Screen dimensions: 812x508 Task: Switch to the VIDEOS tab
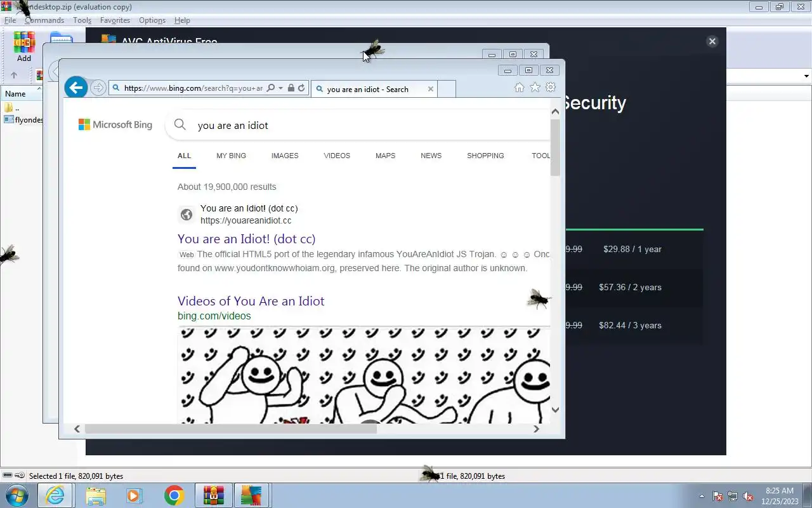(x=337, y=156)
